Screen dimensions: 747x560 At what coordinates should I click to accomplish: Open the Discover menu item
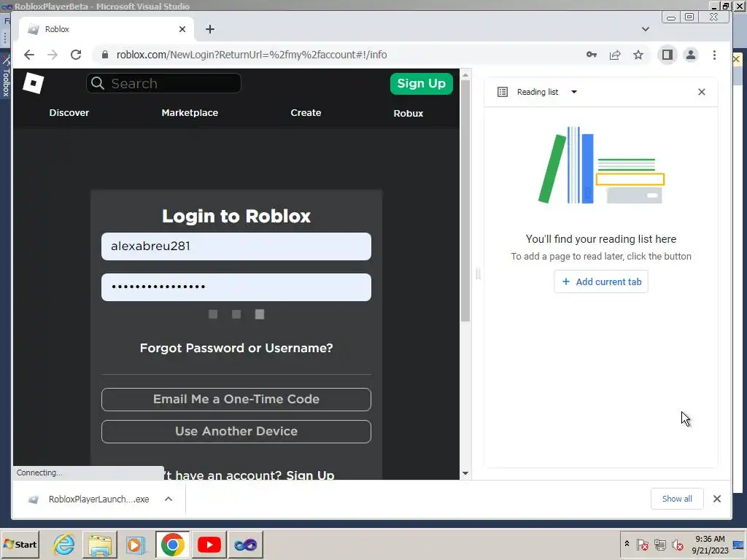click(69, 113)
